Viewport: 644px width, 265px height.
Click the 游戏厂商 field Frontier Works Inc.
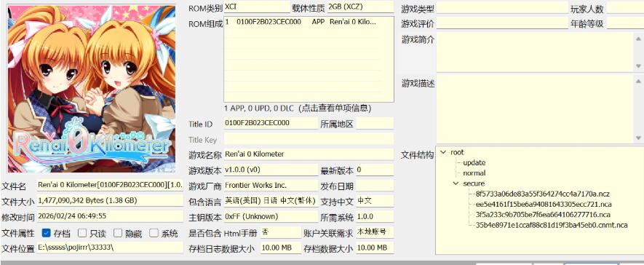pyautogui.click(x=271, y=186)
